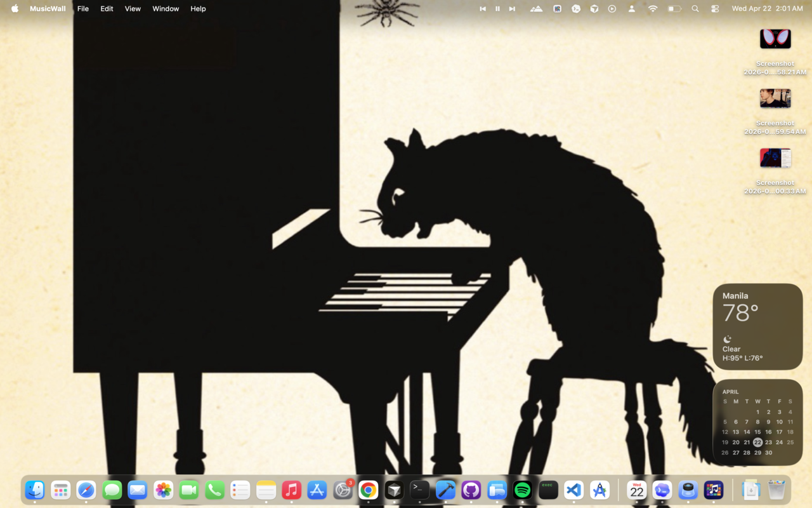Viewport: 812px width, 508px height.
Task: Open the Window menu
Action: pyautogui.click(x=166, y=8)
